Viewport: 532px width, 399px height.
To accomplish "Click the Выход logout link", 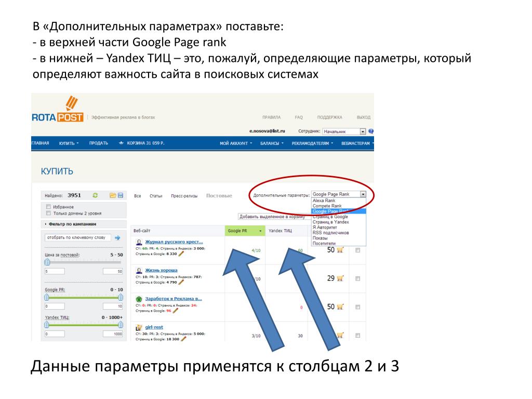I will pyautogui.click(x=363, y=117).
